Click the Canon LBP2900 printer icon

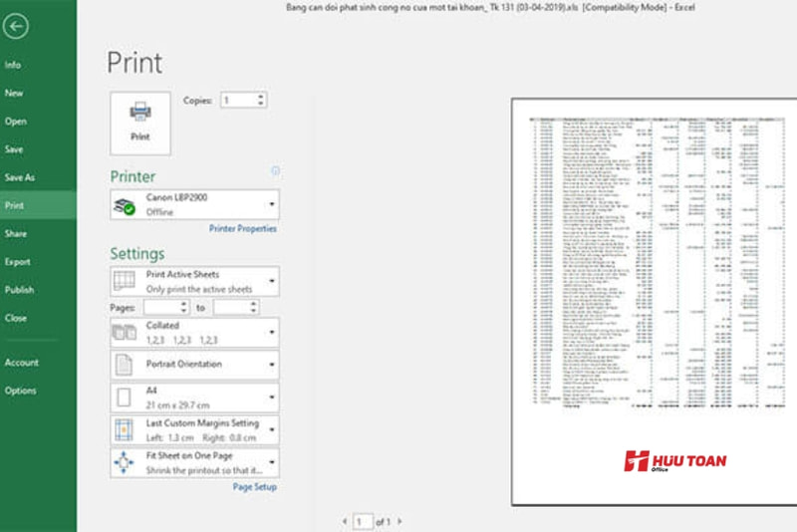[x=125, y=205]
